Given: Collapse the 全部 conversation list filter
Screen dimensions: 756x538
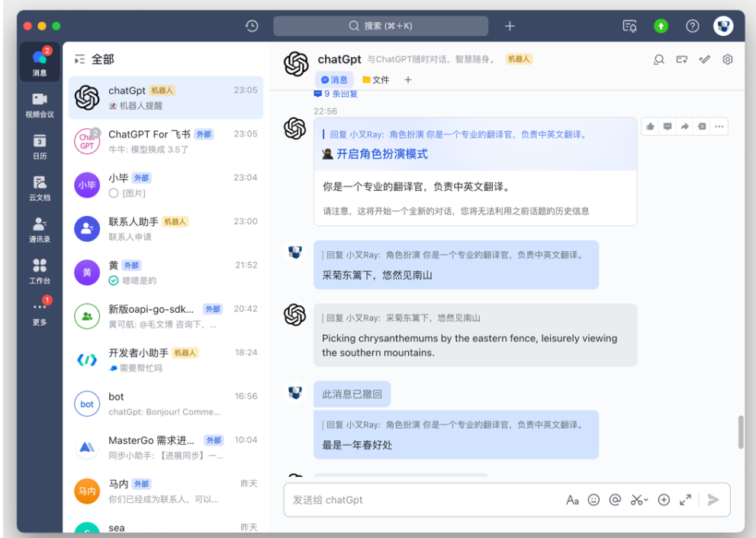Looking at the screenshot, I should tap(79, 60).
